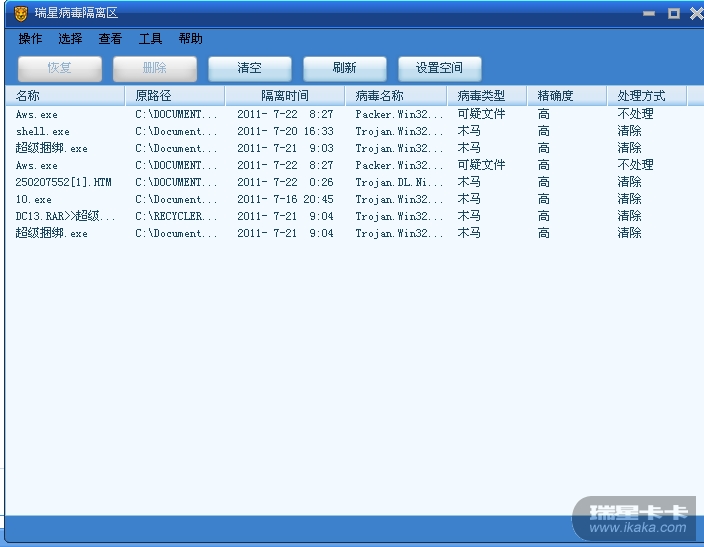
Task: Click the path C:\RECYCLER... cell
Action: (176, 216)
